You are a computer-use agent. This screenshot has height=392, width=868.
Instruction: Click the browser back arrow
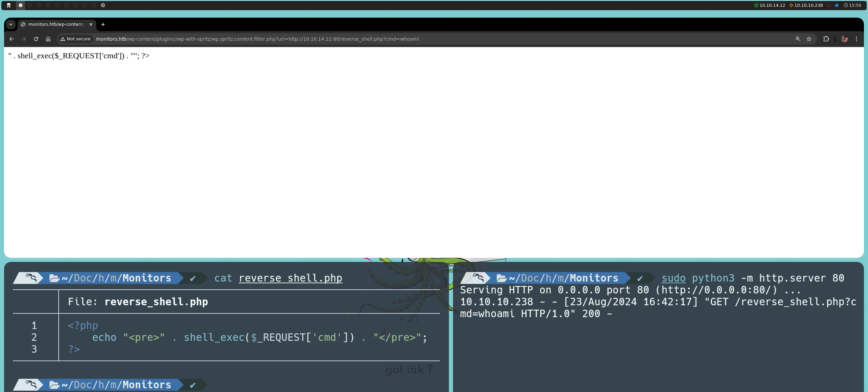pos(12,39)
